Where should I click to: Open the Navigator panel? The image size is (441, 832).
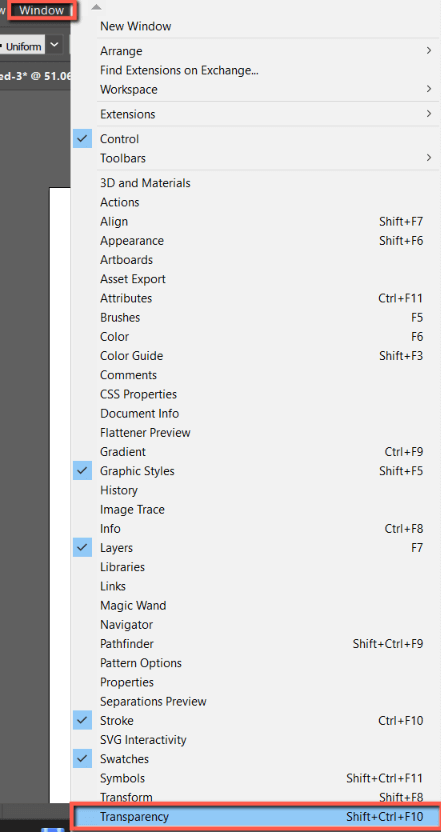(256, 625)
